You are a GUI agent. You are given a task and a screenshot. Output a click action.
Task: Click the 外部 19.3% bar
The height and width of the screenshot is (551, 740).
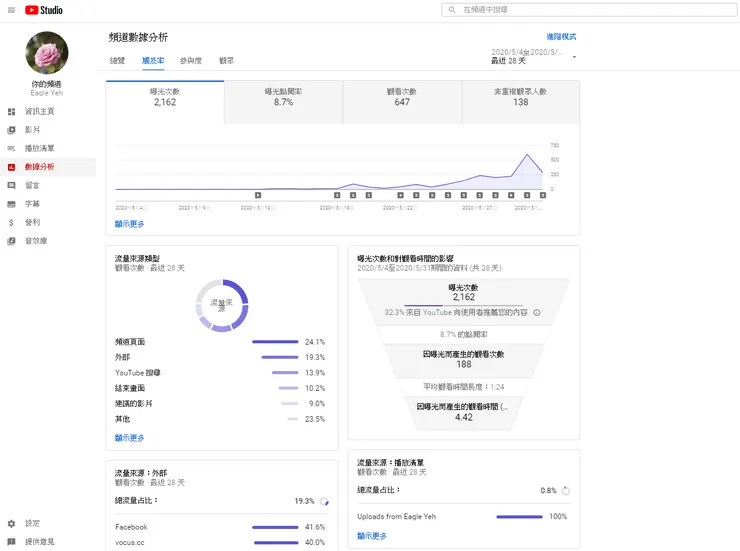point(280,357)
